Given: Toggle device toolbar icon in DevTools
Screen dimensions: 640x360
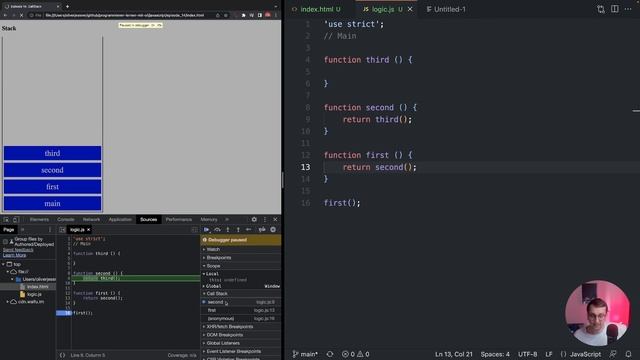Looking at the screenshot, I should [x=16, y=220].
